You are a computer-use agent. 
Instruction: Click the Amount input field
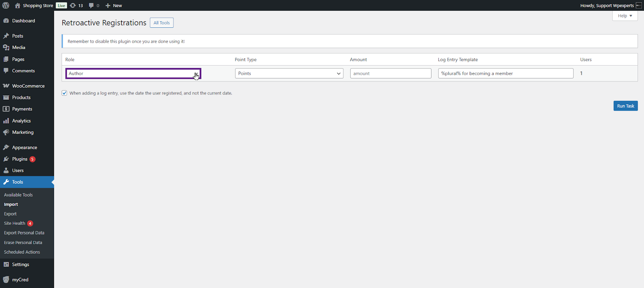click(x=390, y=74)
